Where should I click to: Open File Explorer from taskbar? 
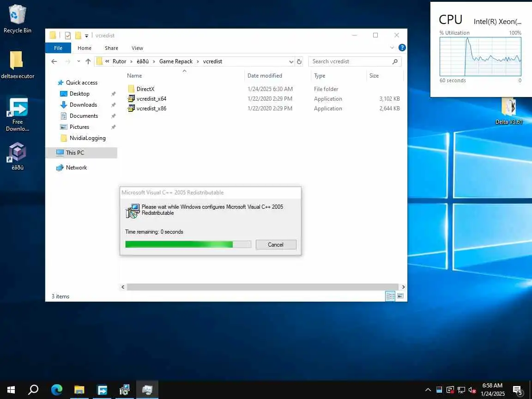click(79, 389)
